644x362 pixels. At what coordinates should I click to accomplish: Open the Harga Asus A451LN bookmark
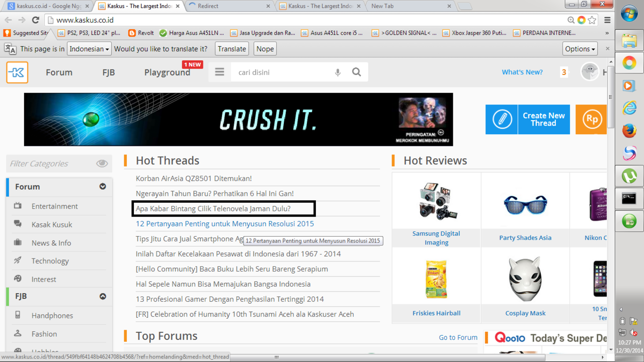click(x=192, y=33)
